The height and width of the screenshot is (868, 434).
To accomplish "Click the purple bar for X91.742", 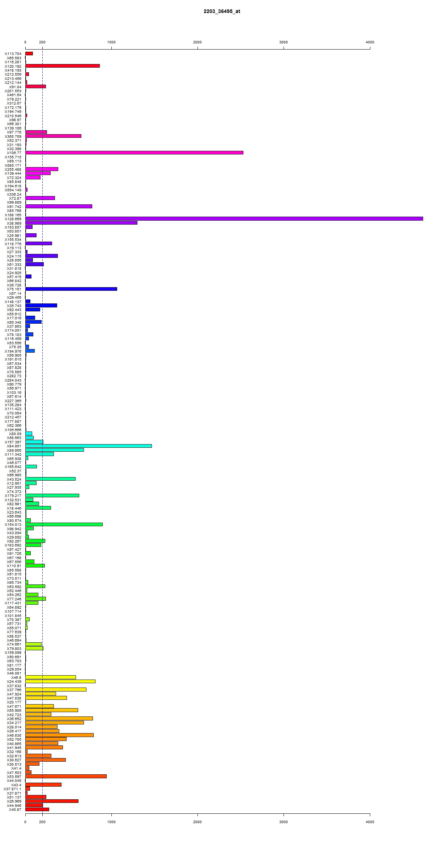I will [x=59, y=206].
